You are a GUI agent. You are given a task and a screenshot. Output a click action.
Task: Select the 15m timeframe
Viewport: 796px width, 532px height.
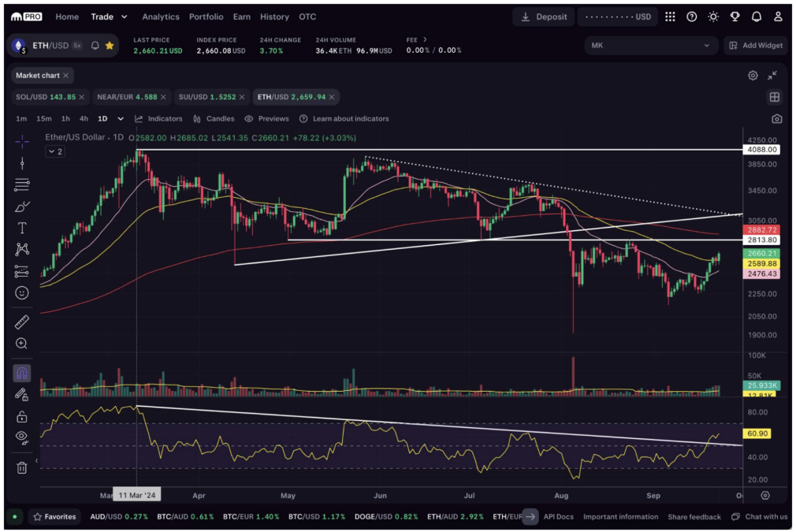click(x=43, y=119)
